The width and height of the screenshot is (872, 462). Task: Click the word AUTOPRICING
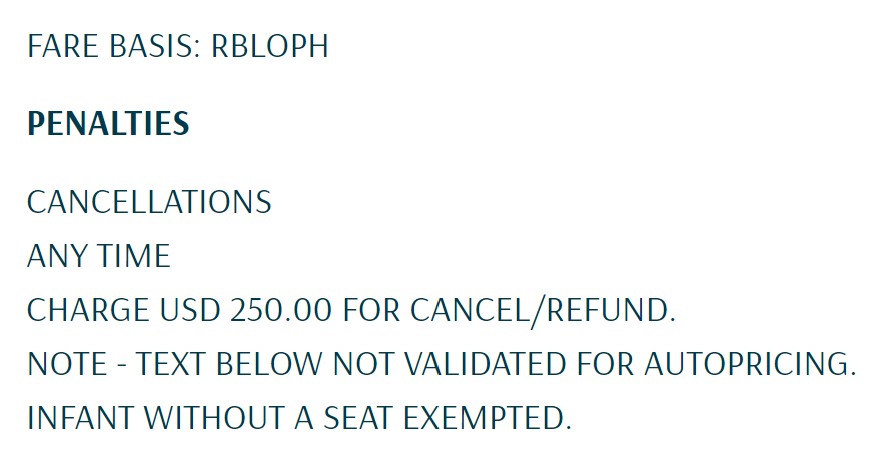coord(750,364)
